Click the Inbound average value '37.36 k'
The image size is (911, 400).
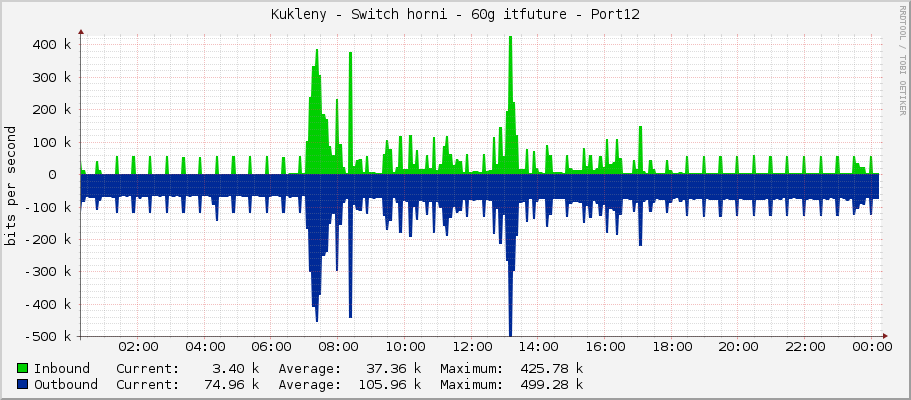pyautogui.click(x=393, y=369)
